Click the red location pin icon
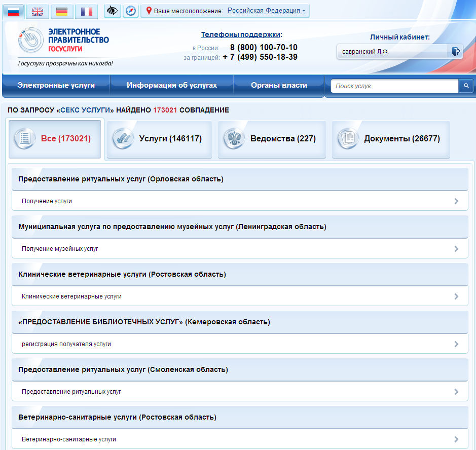This screenshot has width=476, height=450. 149,11
